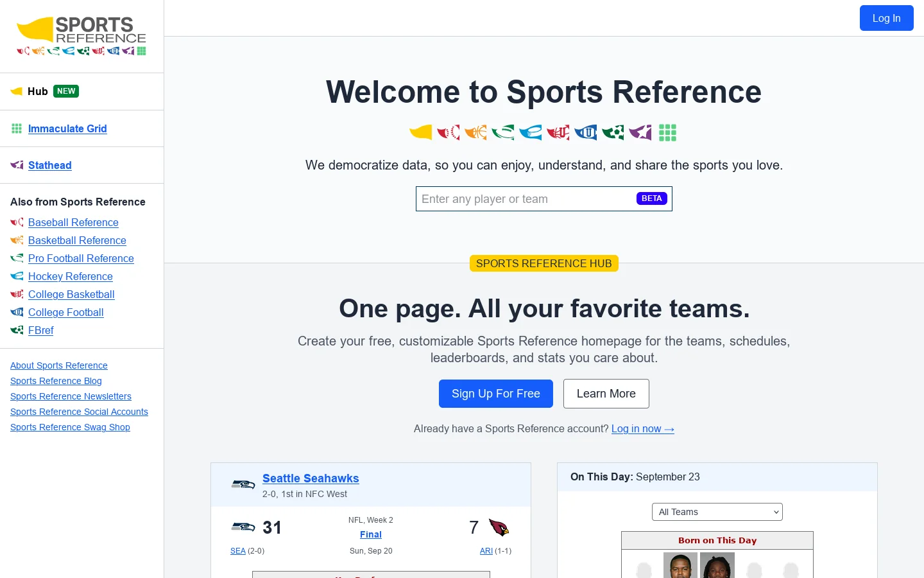Image resolution: width=924 pixels, height=578 pixels.
Task: Open College Basketball link
Action: [71, 294]
